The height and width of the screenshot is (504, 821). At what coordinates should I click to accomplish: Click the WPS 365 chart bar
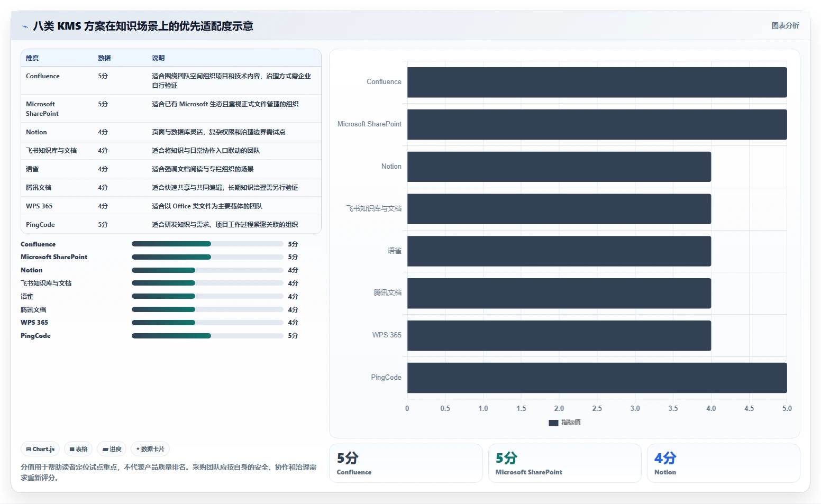click(559, 335)
